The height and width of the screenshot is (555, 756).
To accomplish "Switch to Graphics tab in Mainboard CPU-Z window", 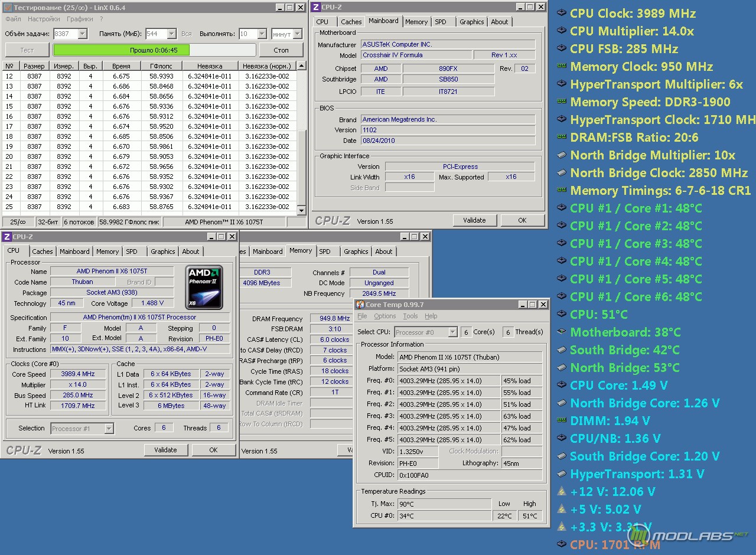I will [472, 22].
